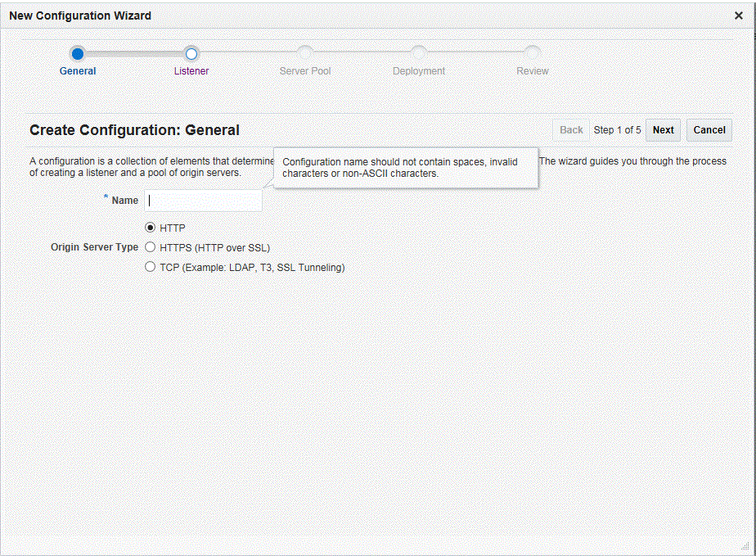The image size is (756, 556).
Task: Click the Server Pool step circle
Action: pyautogui.click(x=305, y=52)
